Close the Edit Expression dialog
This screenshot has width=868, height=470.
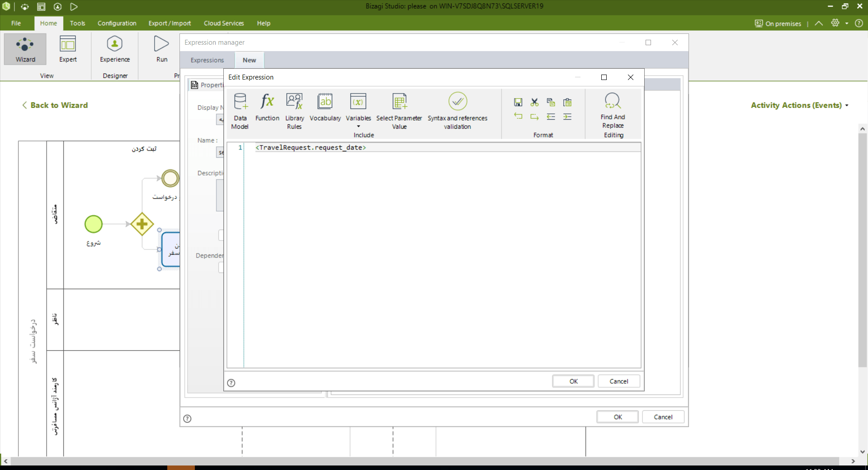click(630, 77)
